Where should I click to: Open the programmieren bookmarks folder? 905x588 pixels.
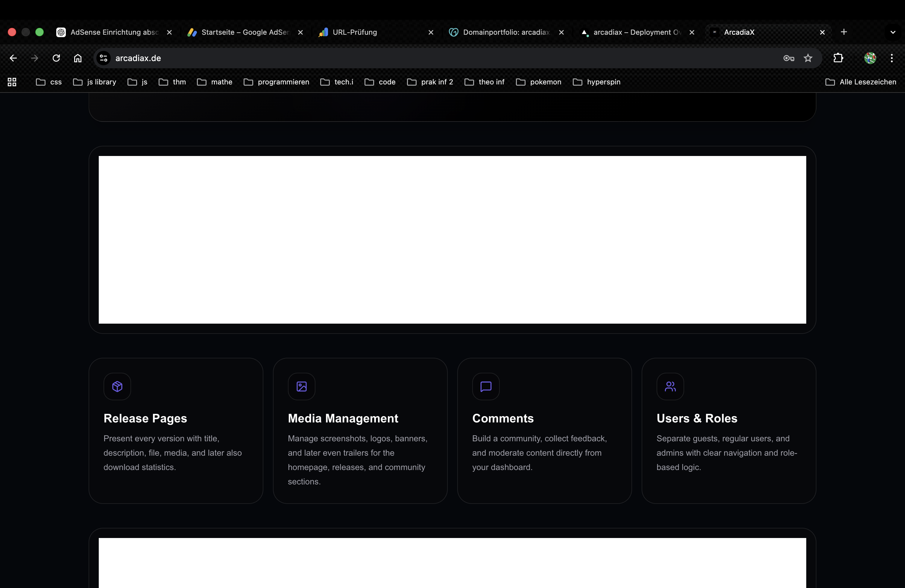(x=277, y=82)
